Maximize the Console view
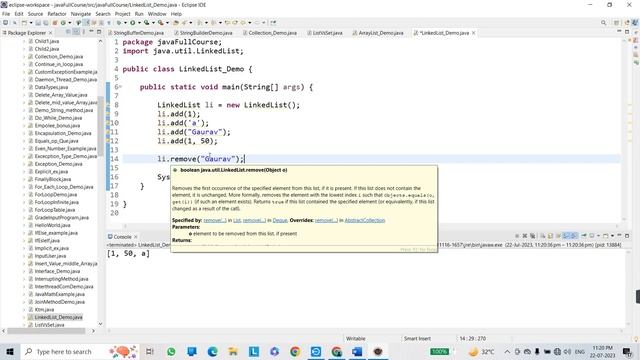The width and height of the screenshot is (640, 360). click(627, 236)
